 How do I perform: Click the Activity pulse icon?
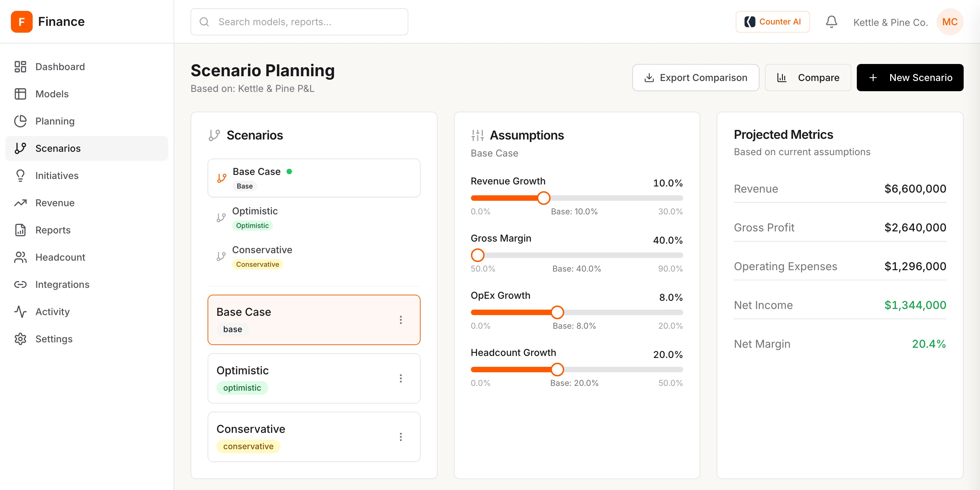coord(20,312)
